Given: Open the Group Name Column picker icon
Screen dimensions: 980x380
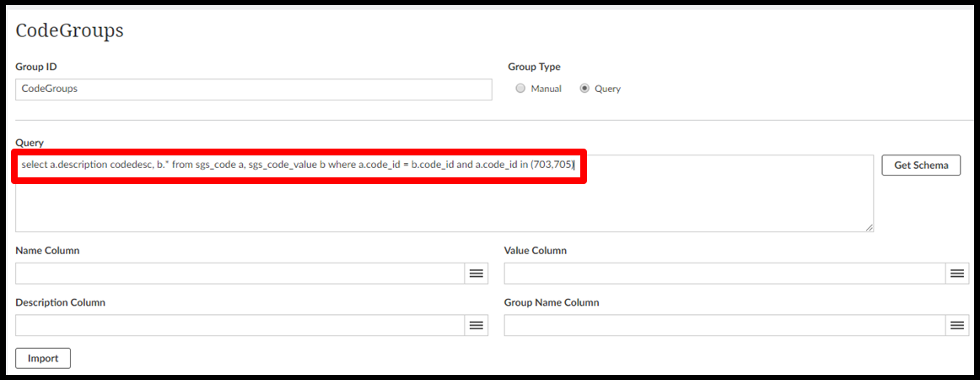Looking at the screenshot, I should [x=957, y=326].
